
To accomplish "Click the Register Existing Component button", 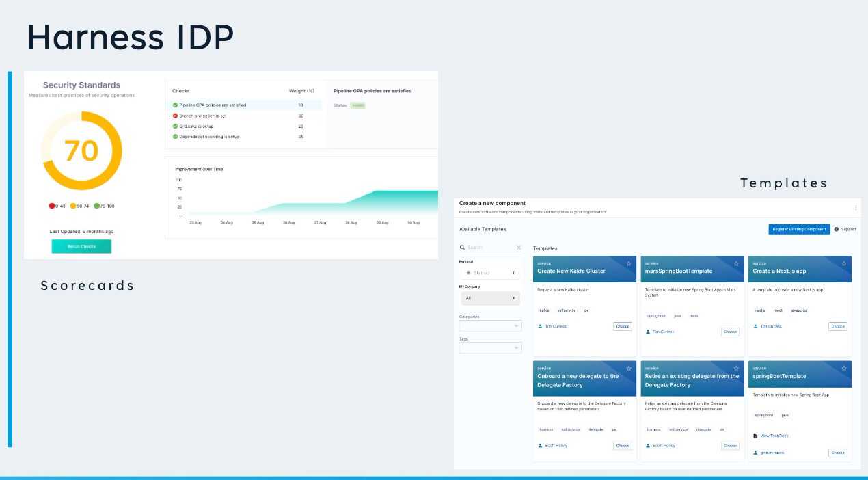I will (799, 229).
